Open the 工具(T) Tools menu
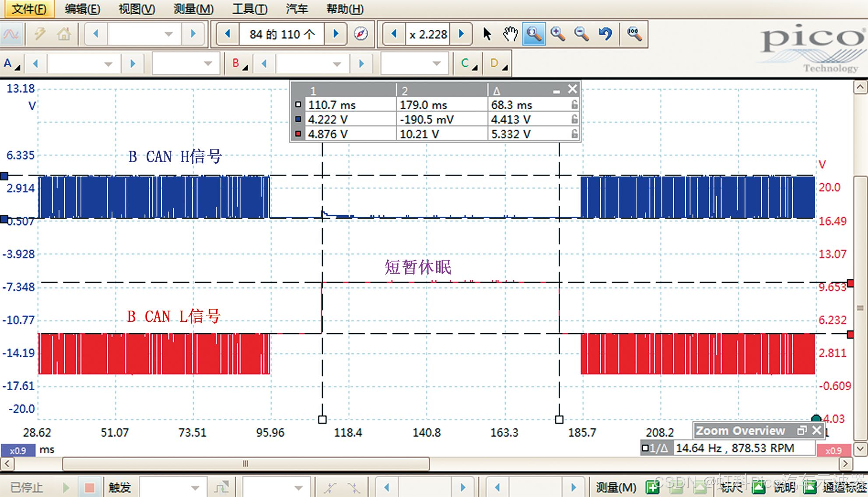 pos(249,9)
